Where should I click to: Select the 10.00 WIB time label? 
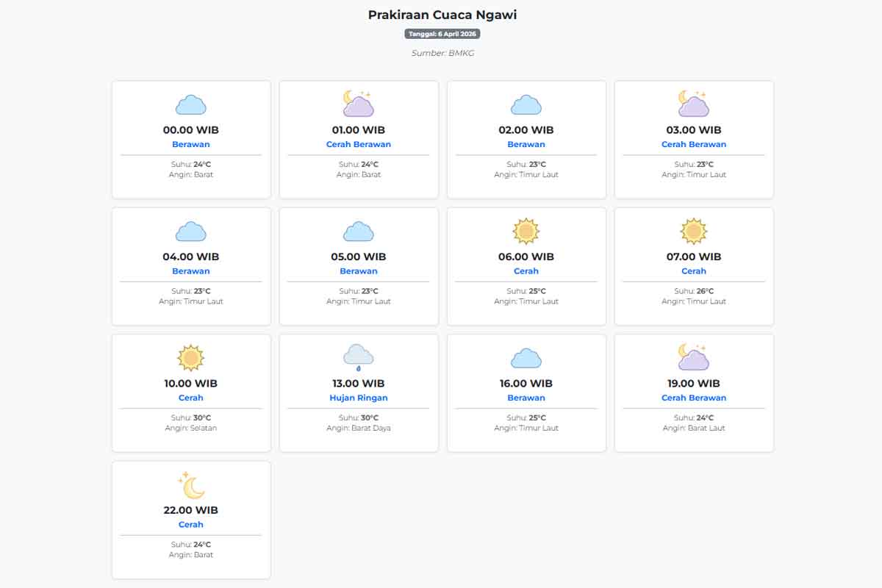(x=191, y=383)
